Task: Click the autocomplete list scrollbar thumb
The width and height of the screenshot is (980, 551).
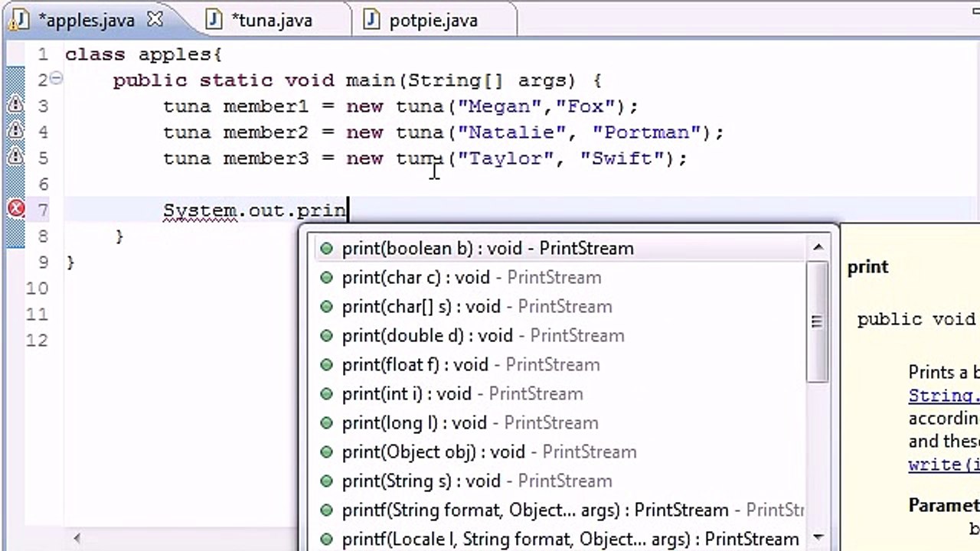Action: pos(818,321)
